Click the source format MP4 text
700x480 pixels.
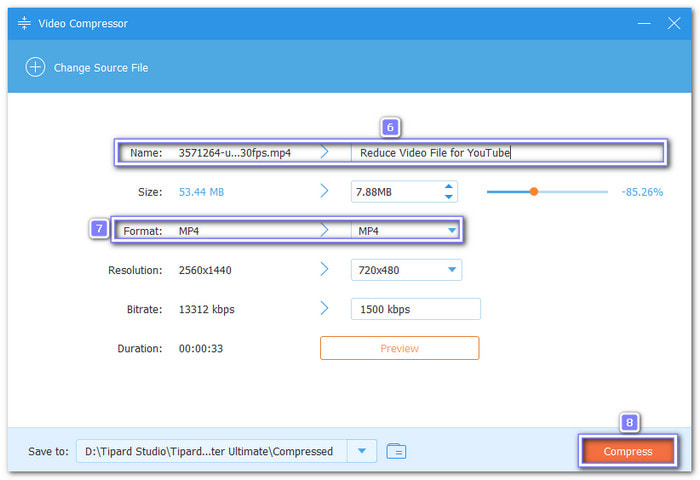tap(189, 231)
